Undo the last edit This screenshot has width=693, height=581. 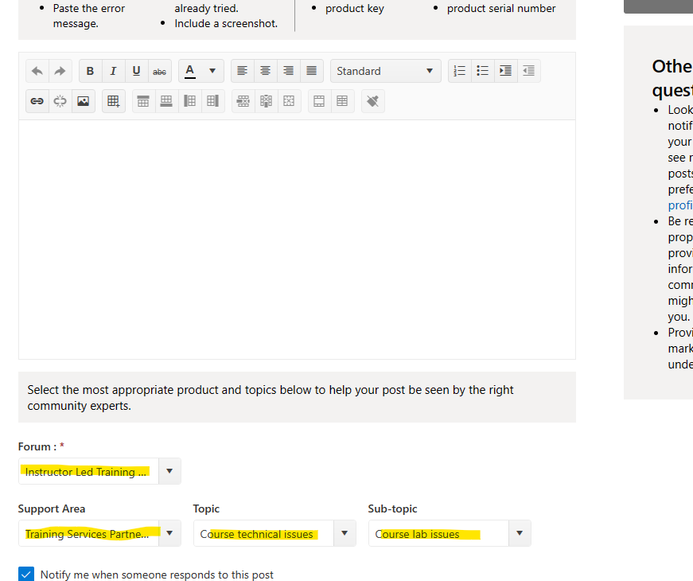(37, 71)
